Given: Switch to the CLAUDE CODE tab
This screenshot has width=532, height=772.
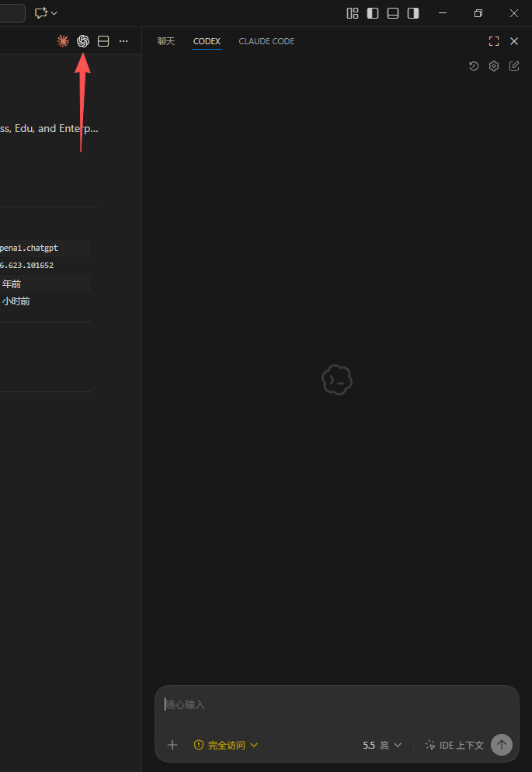Looking at the screenshot, I should [266, 41].
